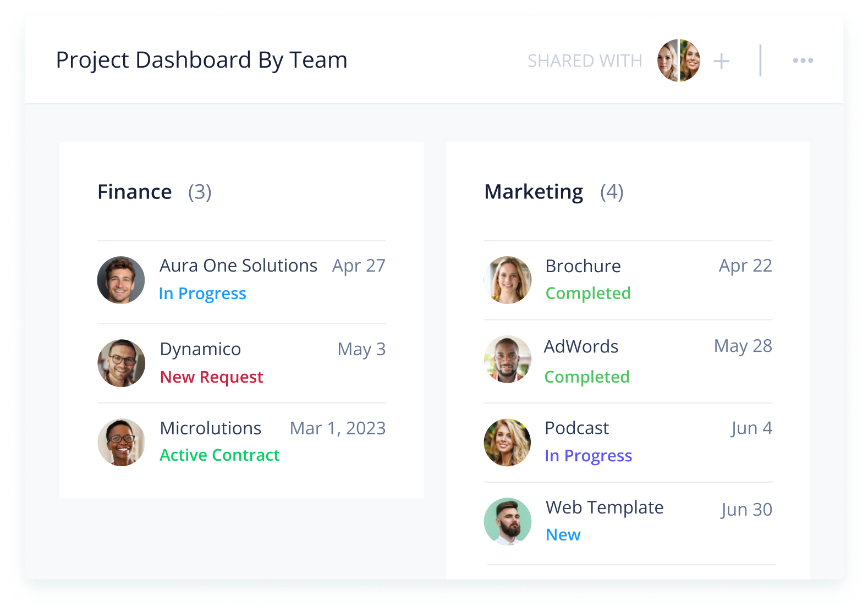Click the Completed status under Brochure

coord(588,294)
